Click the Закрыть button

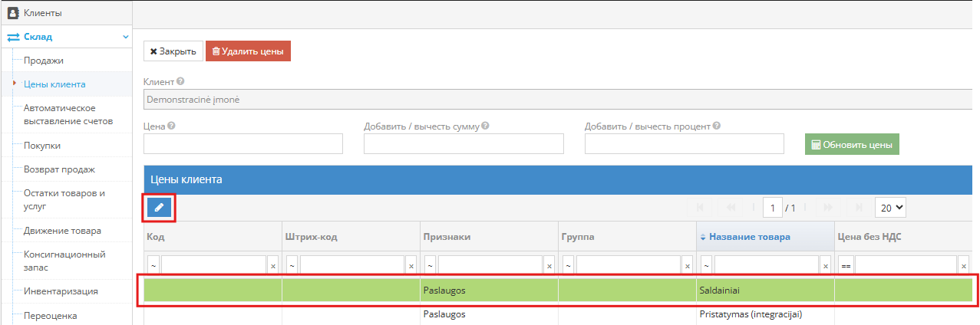click(x=173, y=51)
